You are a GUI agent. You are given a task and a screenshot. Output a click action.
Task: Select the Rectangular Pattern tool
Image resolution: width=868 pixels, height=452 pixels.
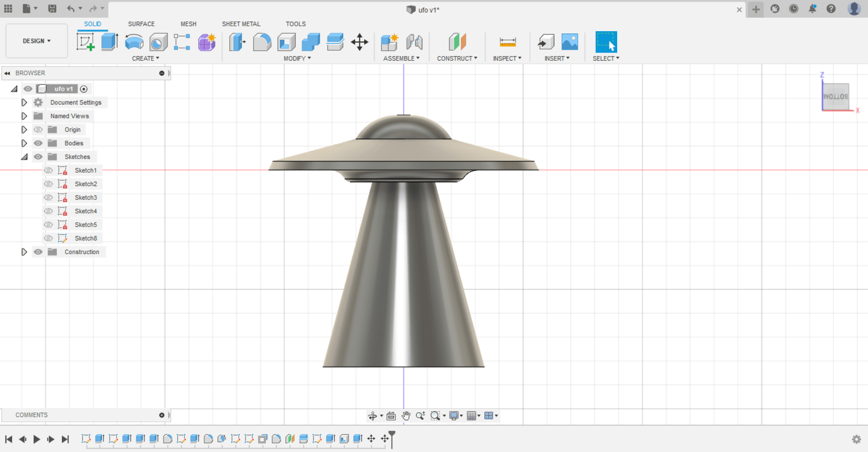(182, 42)
